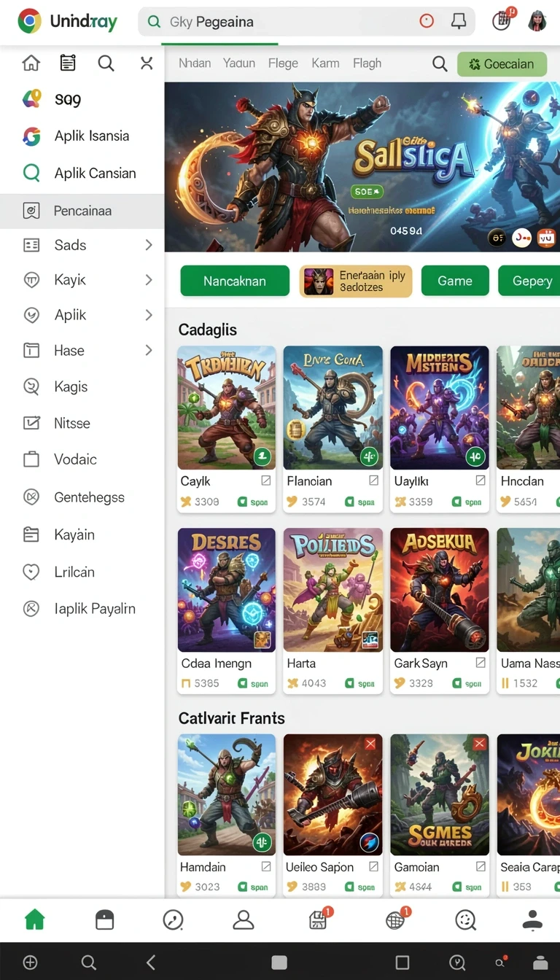Select Pencainaa in the sidebar

pyautogui.click(x=82, y=211)
